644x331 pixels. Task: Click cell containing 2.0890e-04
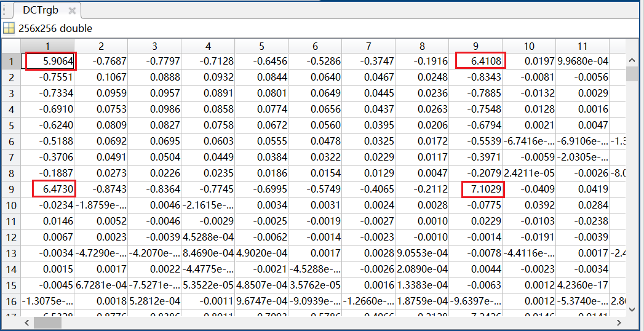(422, 269)
